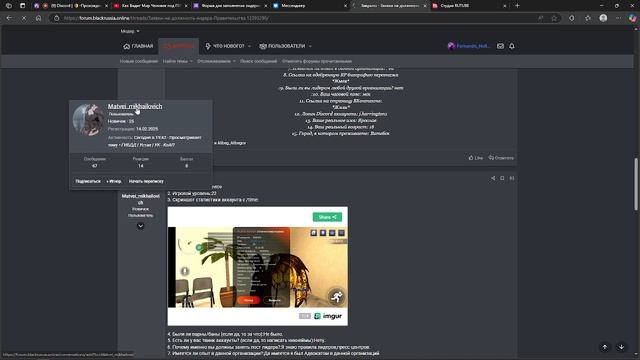Open ЧТО НОВОГО? nav item

coord(225,46)
